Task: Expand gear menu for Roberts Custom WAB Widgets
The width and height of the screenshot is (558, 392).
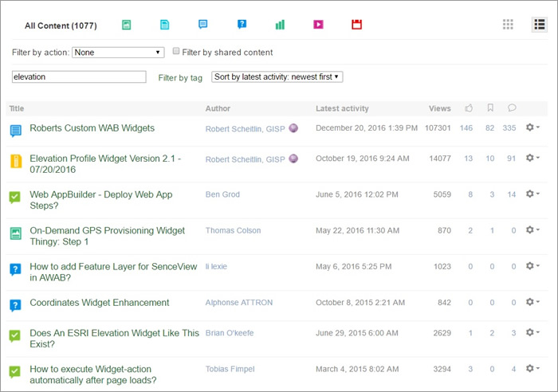Action: pyautogui.click(x=533, y=127)
